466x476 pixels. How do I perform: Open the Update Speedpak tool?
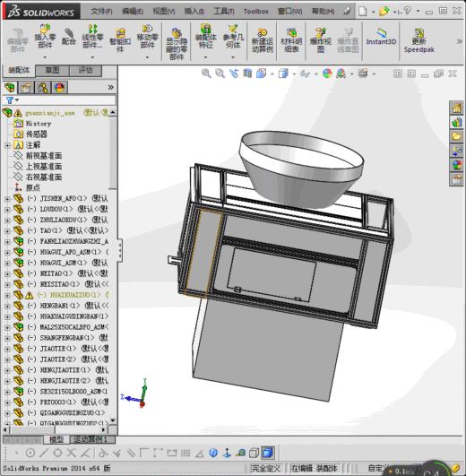(x=419, y=40)
